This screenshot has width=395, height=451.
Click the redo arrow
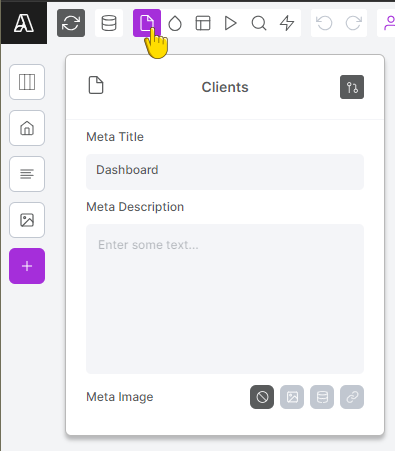tap(353, 23)
